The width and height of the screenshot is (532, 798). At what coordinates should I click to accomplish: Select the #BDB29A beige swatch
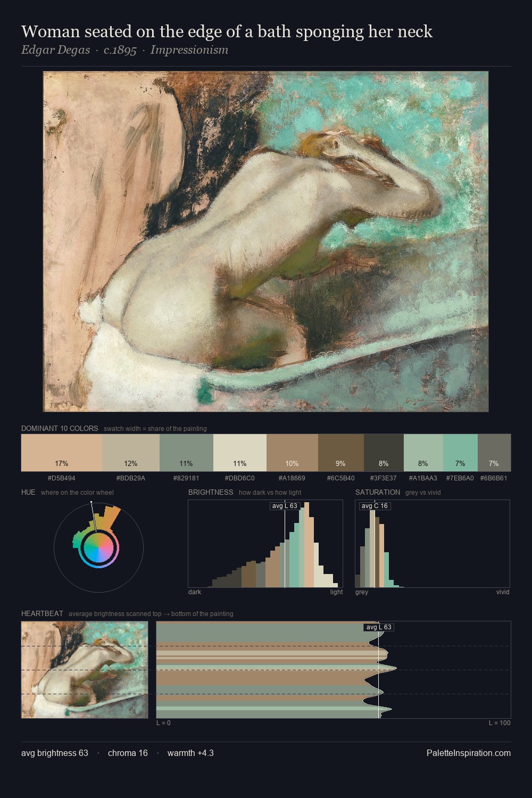click(131, 453)
